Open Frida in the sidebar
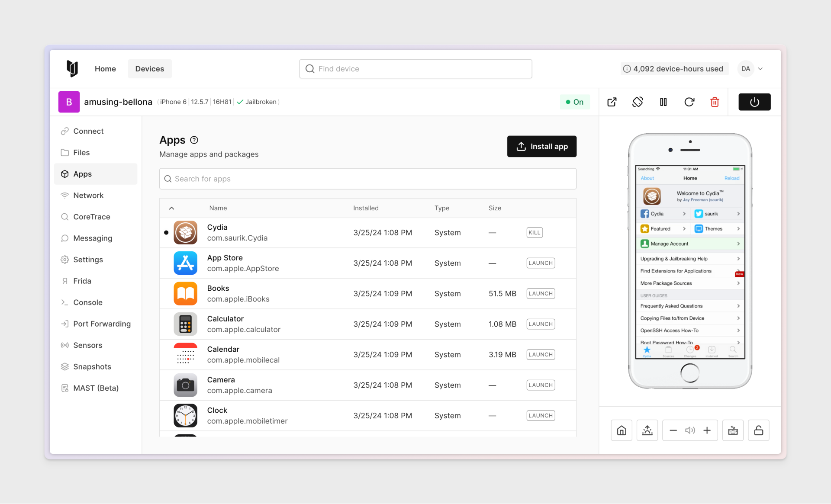This screenshot has width=831, height=504. click(x=96, y=281)
